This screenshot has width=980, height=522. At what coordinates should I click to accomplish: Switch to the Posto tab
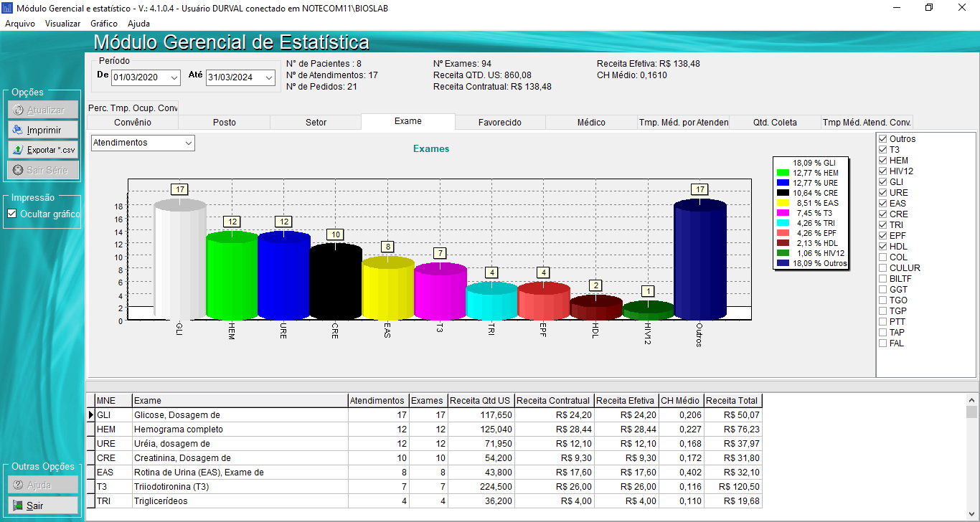click(x=225, y=123)
